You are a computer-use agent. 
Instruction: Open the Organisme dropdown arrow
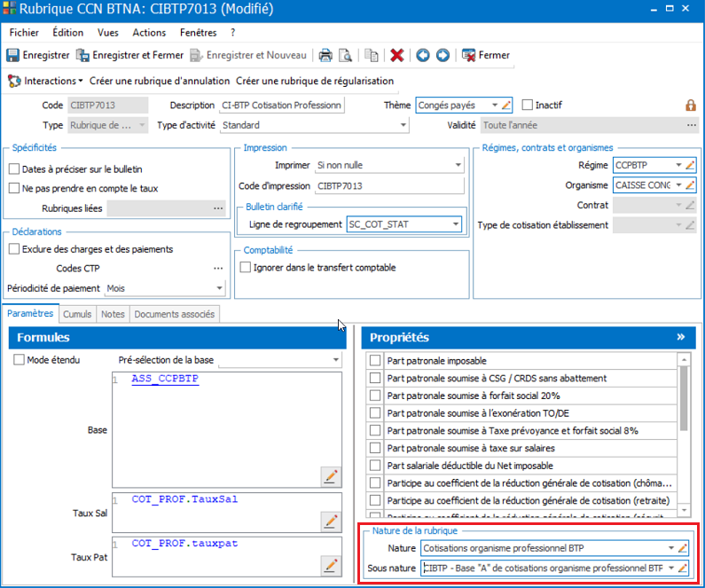click(678, 184)
